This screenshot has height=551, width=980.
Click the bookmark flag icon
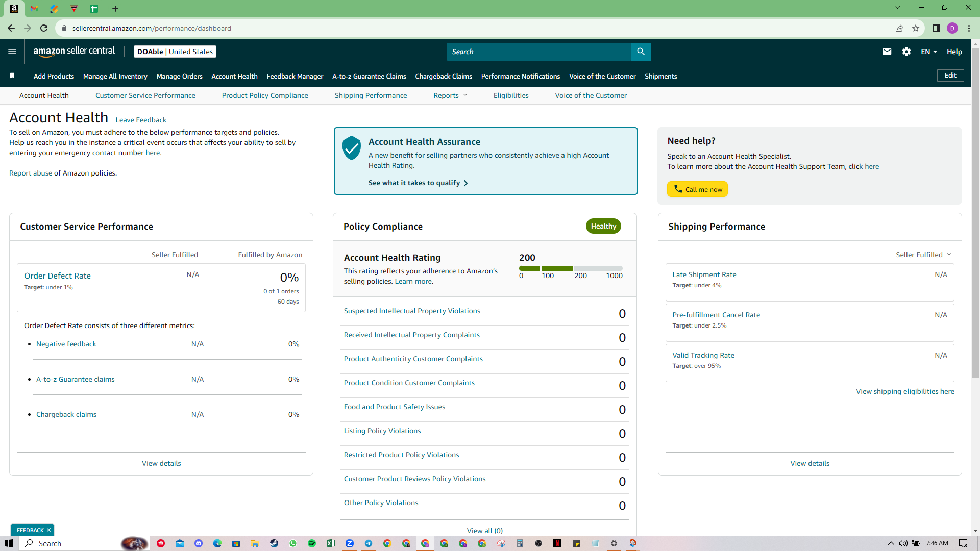click(x=12, y=76)
